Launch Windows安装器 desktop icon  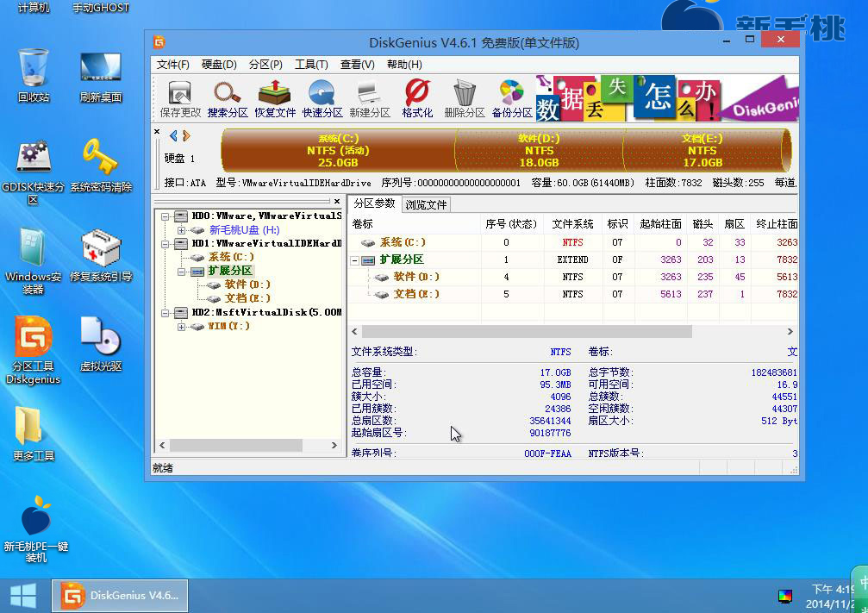(x=34, y=260)
